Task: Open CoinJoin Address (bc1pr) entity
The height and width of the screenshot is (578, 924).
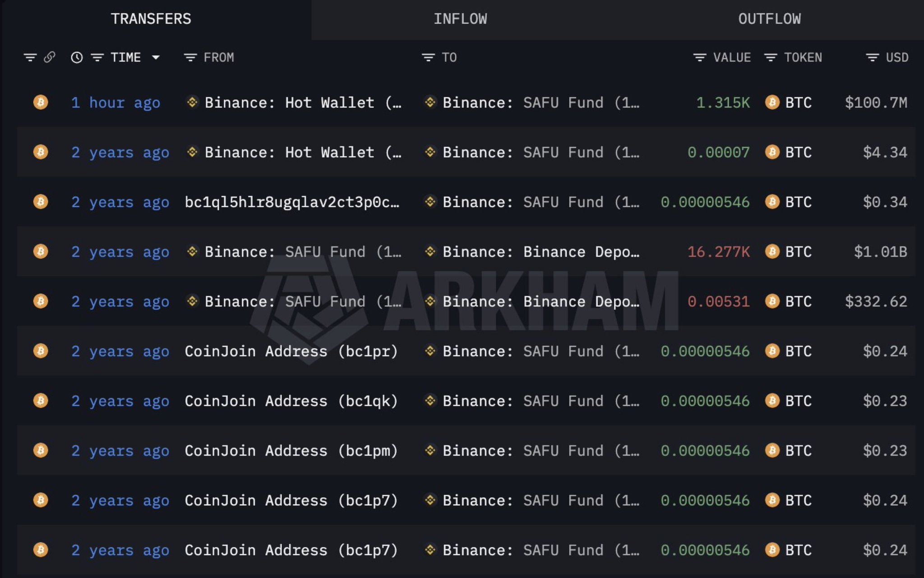Action: click(x=291, y=351)
